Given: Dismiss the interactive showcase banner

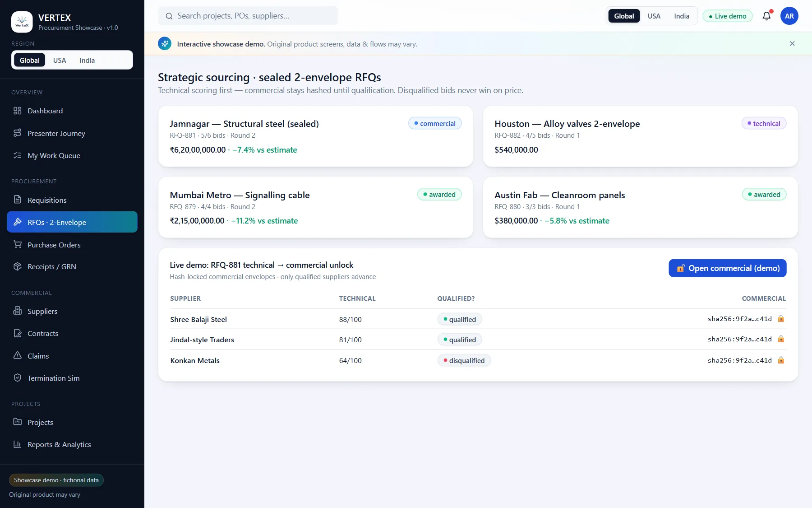Looking at the screenshot, I should pos(792,44).
